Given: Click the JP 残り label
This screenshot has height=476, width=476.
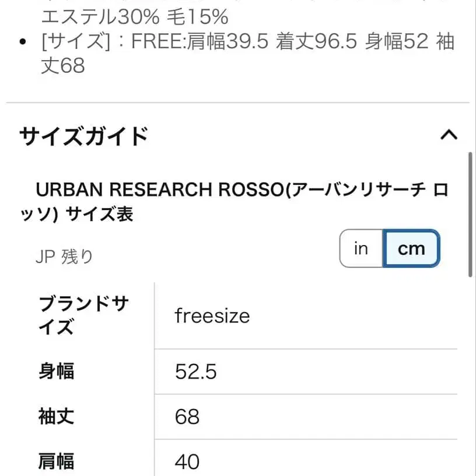Looking at the screenshot, I should pos(64,257).
